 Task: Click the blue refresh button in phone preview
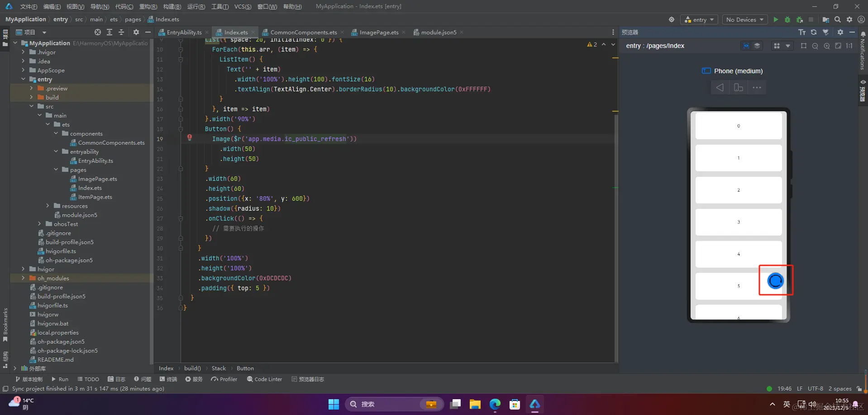775,281
